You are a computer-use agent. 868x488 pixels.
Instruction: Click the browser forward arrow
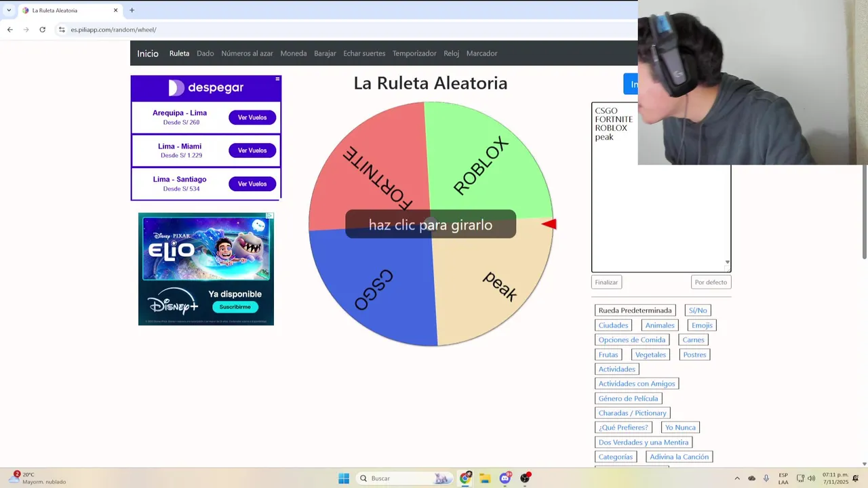[x=26, y=30]
